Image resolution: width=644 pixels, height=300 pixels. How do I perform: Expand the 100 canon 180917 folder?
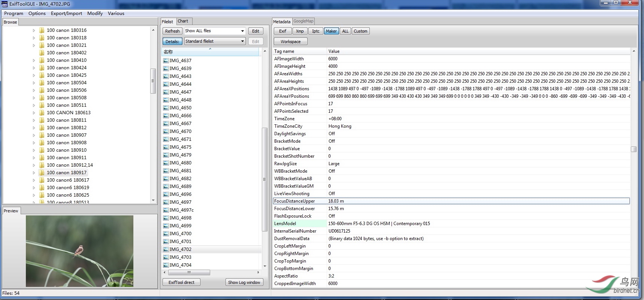(34, 173)
